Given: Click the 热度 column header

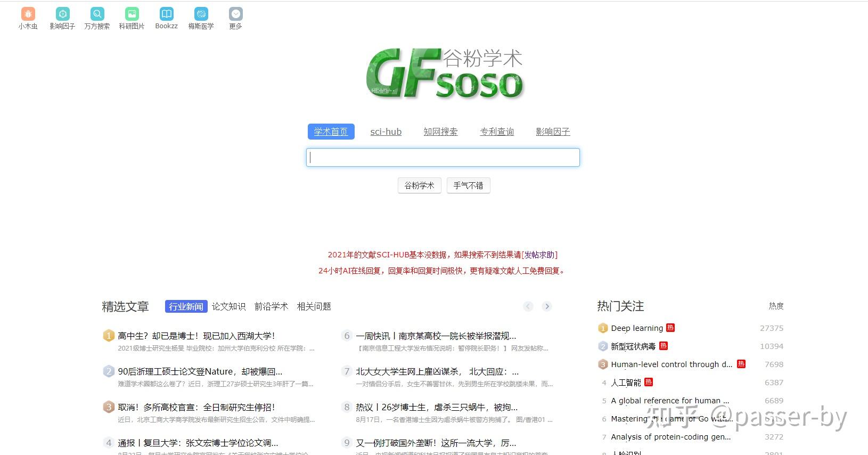Looking at the screenshot, I should pyautogui.click(x=776, y=306).
